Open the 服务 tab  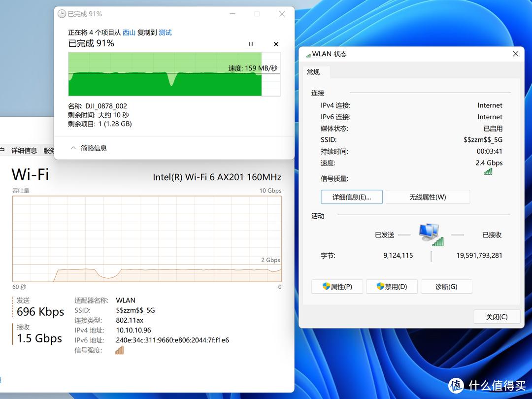pyautogui.click(x=49, y=150)
